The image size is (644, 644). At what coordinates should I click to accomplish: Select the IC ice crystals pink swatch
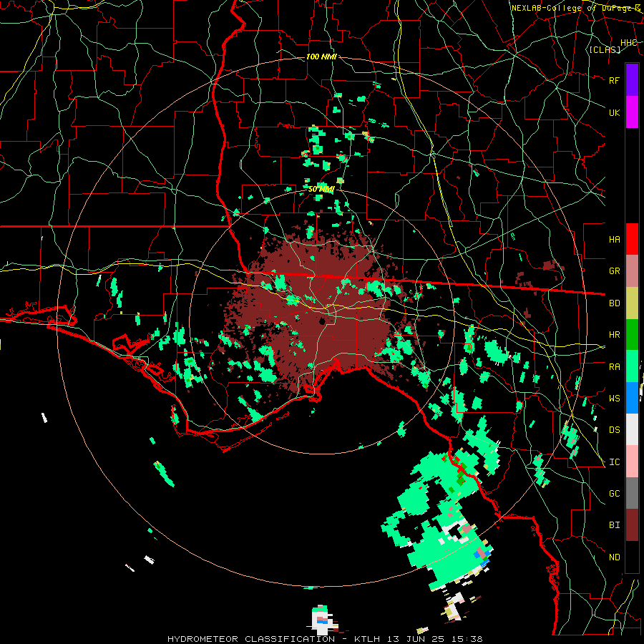(632, 462)
